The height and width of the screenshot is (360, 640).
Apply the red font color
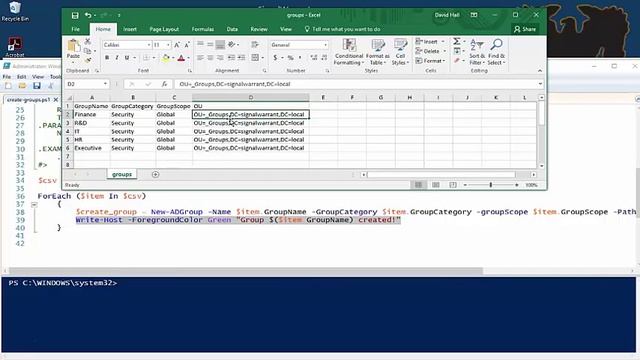pos(181,58)
